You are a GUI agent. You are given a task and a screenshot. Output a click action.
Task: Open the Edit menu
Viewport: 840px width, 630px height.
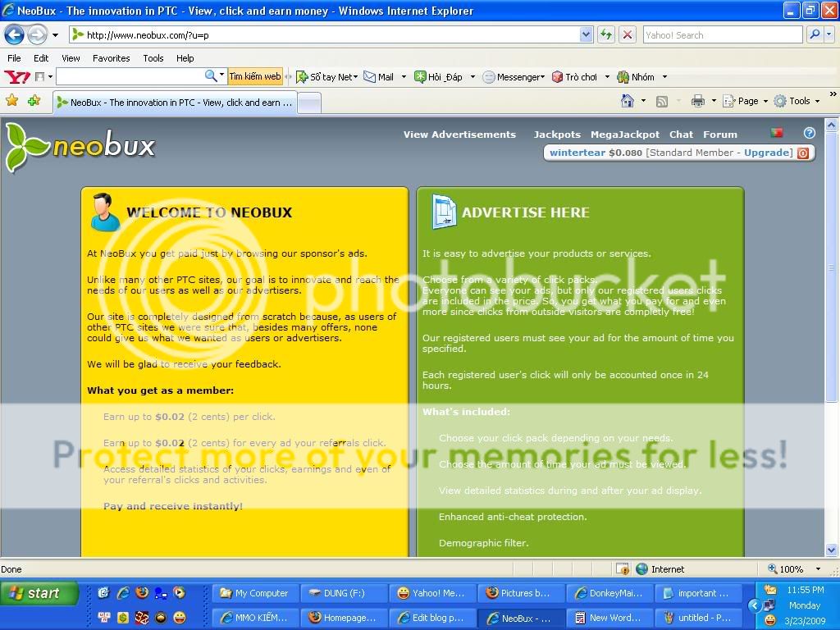pyautogui.click(x=41, y=58)
